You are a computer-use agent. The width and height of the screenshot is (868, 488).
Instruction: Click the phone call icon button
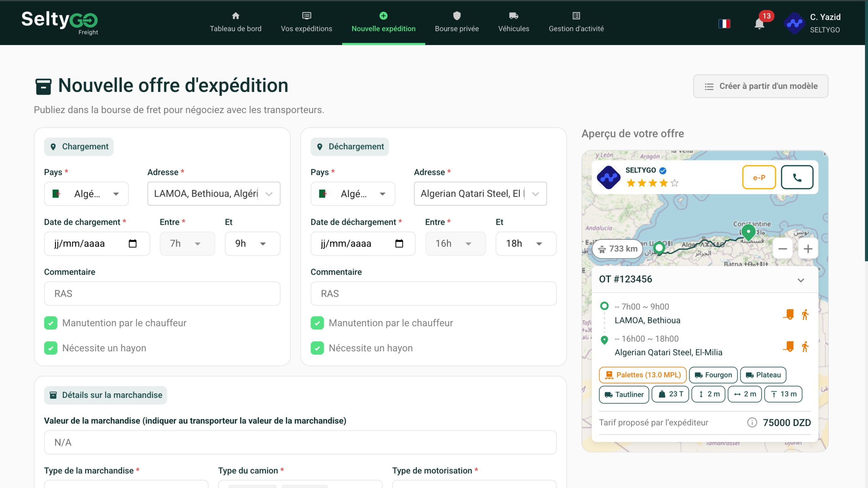797,177
